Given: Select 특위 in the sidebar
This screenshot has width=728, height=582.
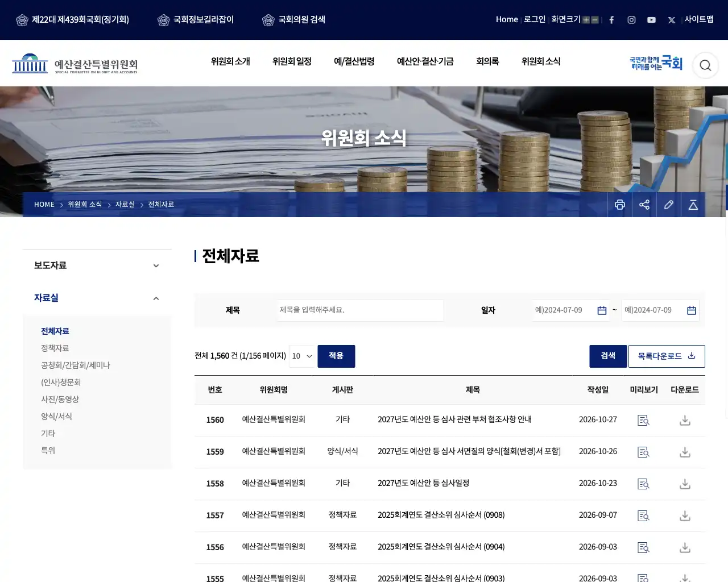Looking at the screenshot, I should pyautogui.click(x=48, y=451).
